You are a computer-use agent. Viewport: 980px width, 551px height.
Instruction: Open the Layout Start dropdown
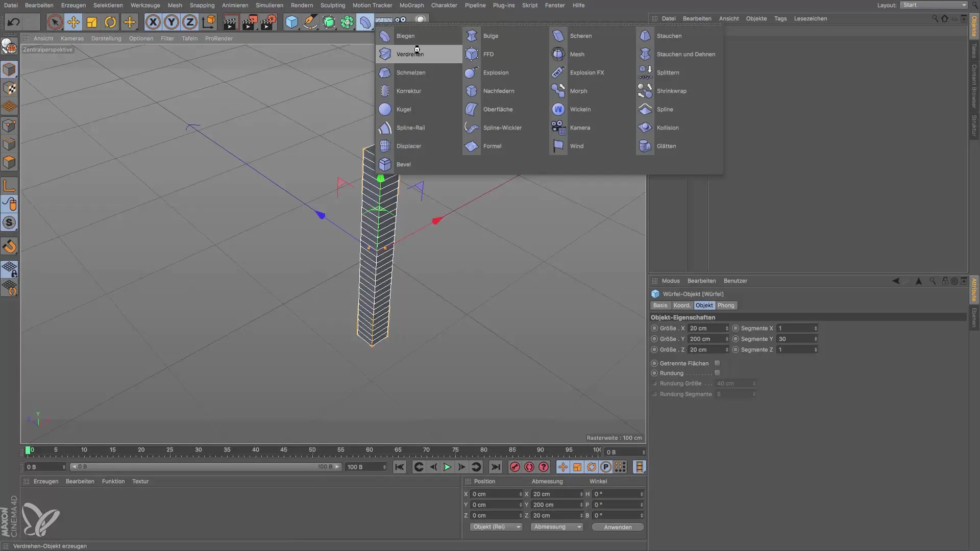coord(934,5)
